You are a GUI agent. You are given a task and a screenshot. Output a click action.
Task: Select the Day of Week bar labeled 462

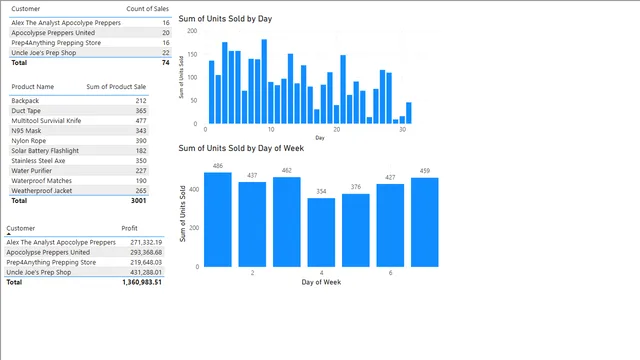point(287,222)
